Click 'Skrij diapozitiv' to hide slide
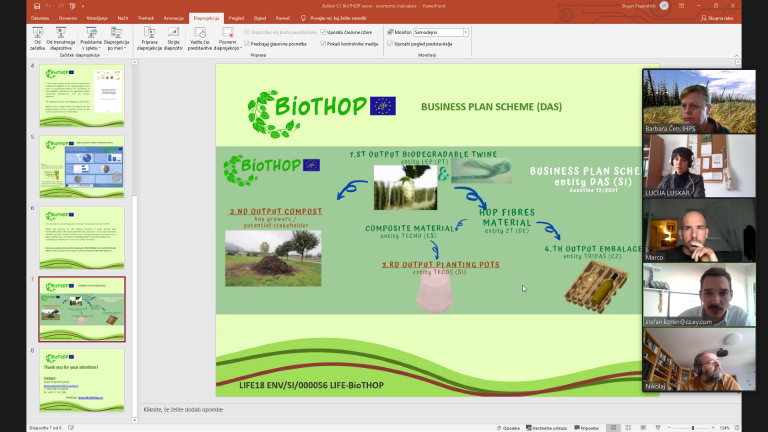768x432 pixels. (x=173, y=39)
